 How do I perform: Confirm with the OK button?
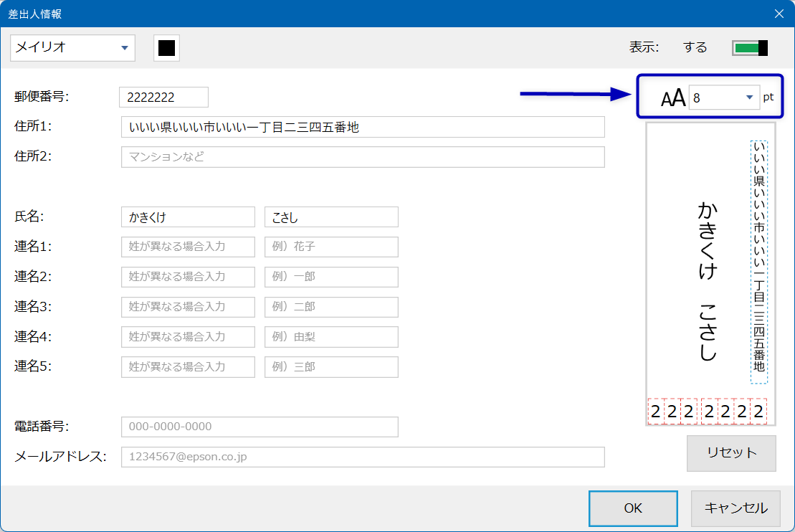[x=633, y=508]
